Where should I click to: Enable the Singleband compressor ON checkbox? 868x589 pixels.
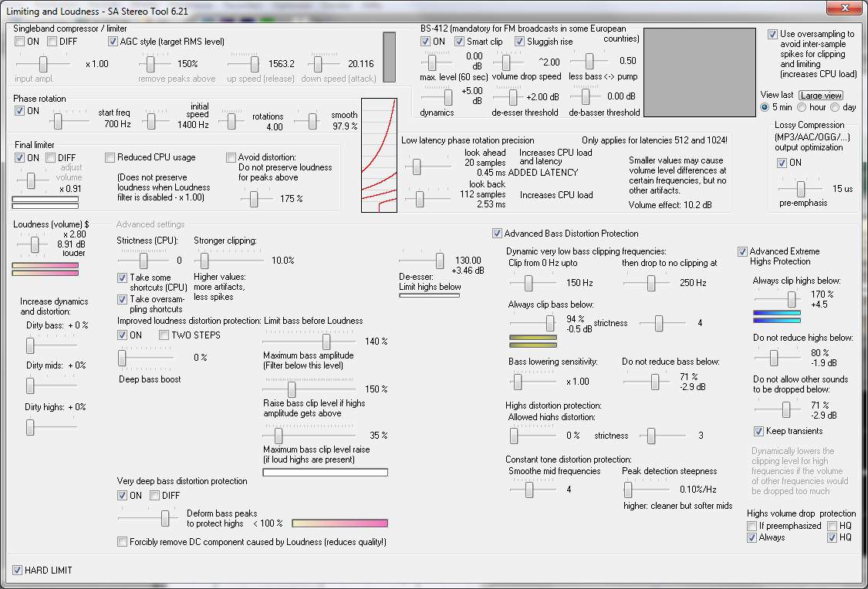click(19, 42)
